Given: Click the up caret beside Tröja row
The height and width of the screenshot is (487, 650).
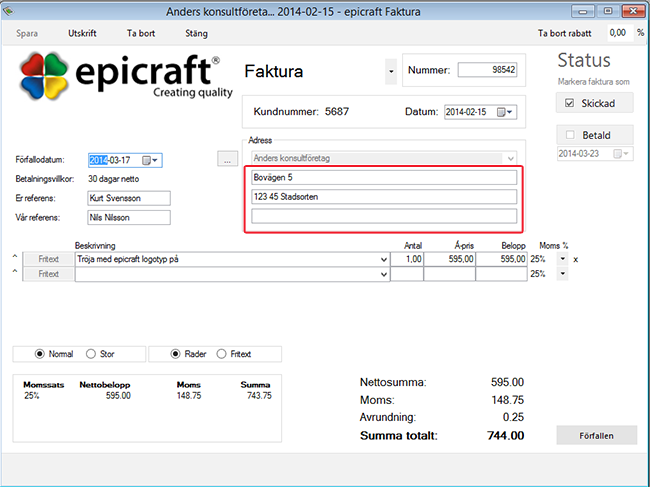Looking at the screenshot, I should point(15,257).
